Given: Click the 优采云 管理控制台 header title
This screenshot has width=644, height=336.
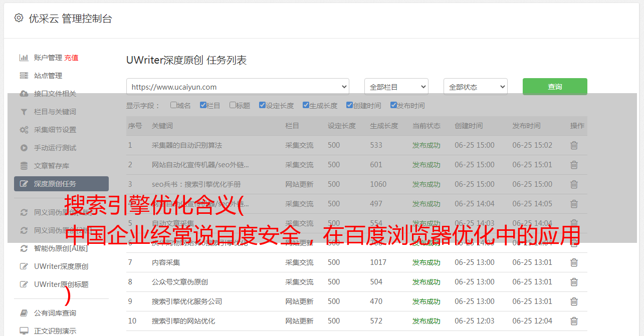Looking at the screenshot, I should (x=70, y=19).
